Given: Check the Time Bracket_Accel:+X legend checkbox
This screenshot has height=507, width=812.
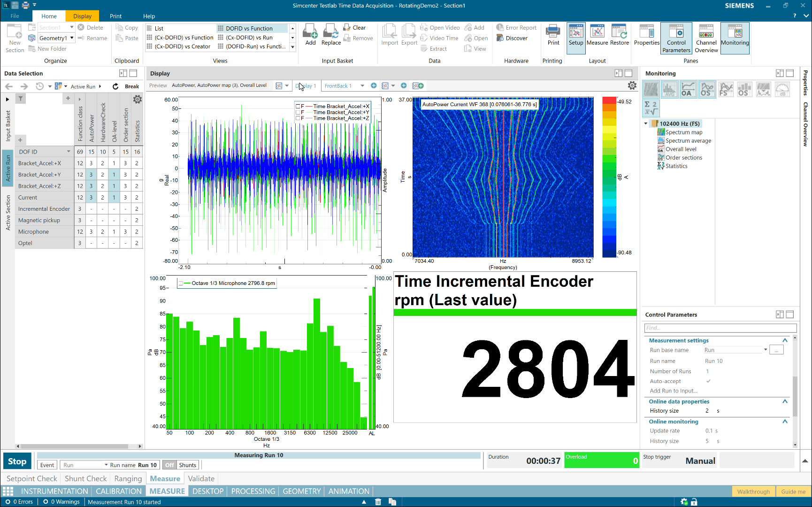Looking at the screenshot, I should click(x=298, y=107).
